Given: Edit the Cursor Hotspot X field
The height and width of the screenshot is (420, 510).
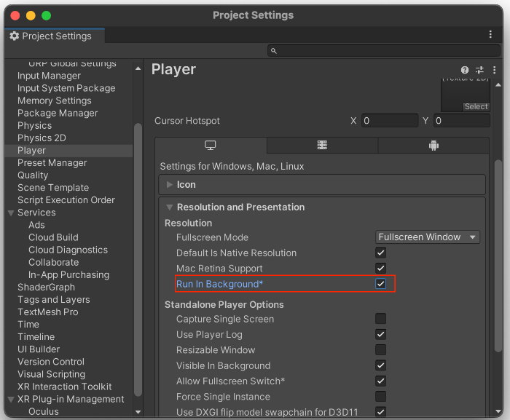Looking at the screenshot, I should point(390,121).
